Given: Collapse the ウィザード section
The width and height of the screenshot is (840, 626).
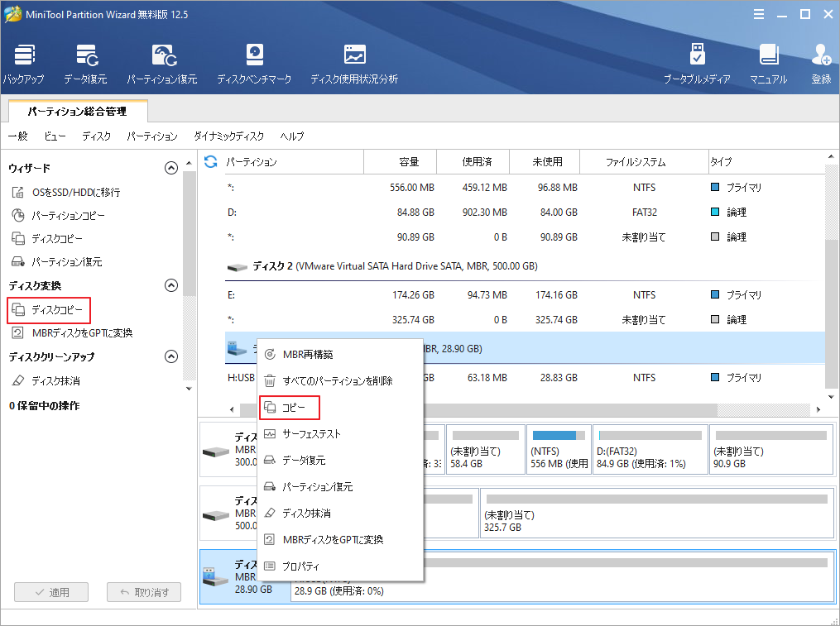Looking at the screenshot, I should [x=170, y=168].
